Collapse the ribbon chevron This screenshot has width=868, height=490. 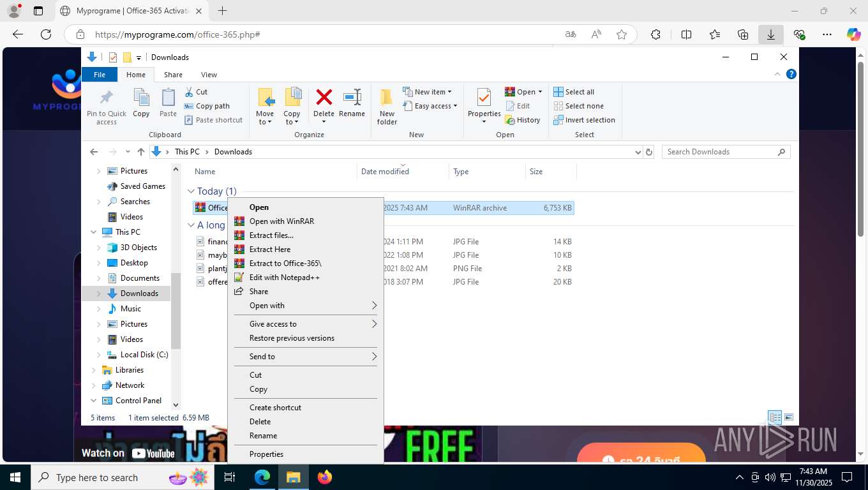point(777,75)
